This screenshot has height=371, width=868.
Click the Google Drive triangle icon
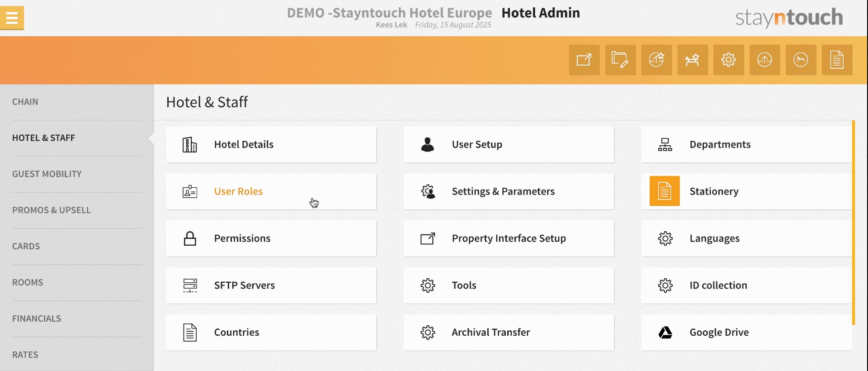click(x=665, y=333)
